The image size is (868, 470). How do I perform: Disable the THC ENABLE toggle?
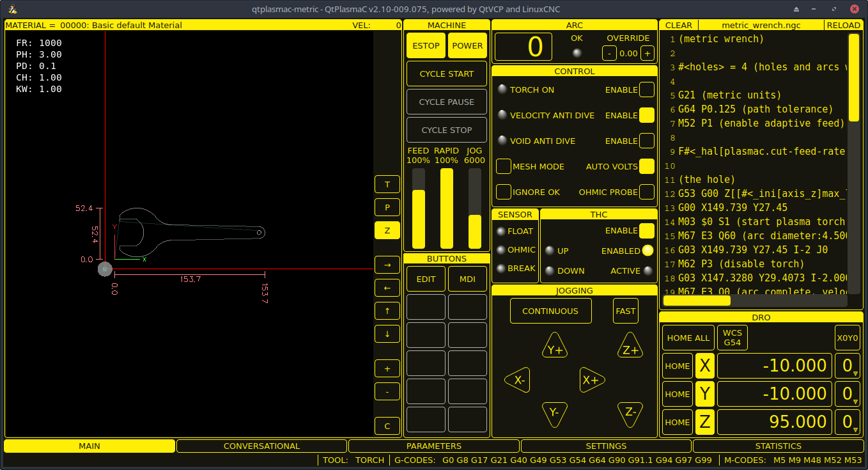(x=646, y=230)
